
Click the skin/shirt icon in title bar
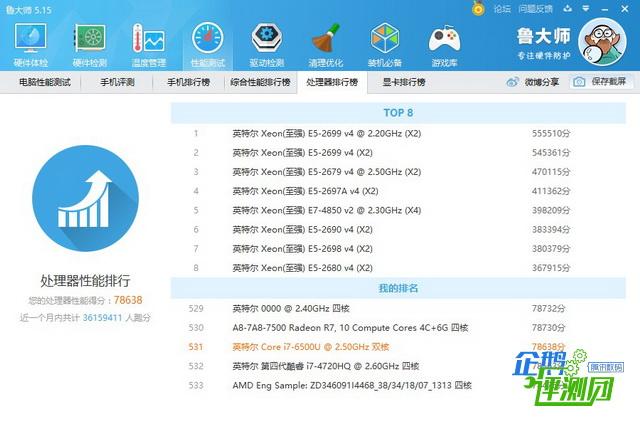point(567,8)
